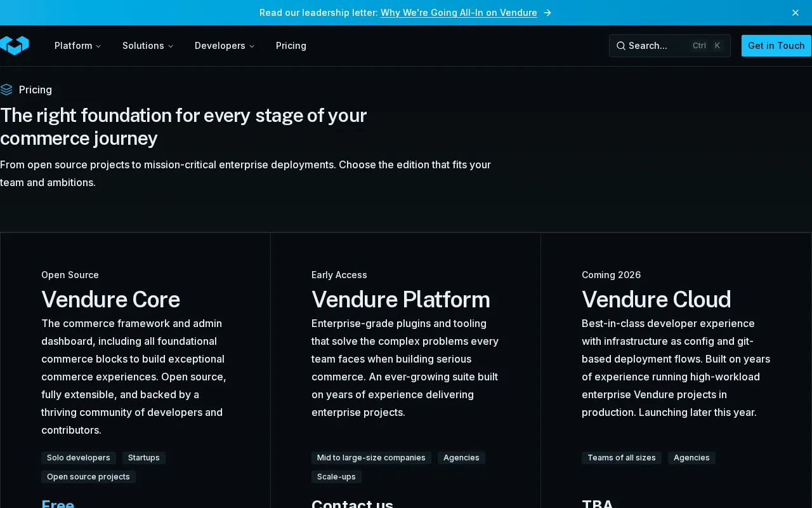Click the Pricing section label text

36,90
